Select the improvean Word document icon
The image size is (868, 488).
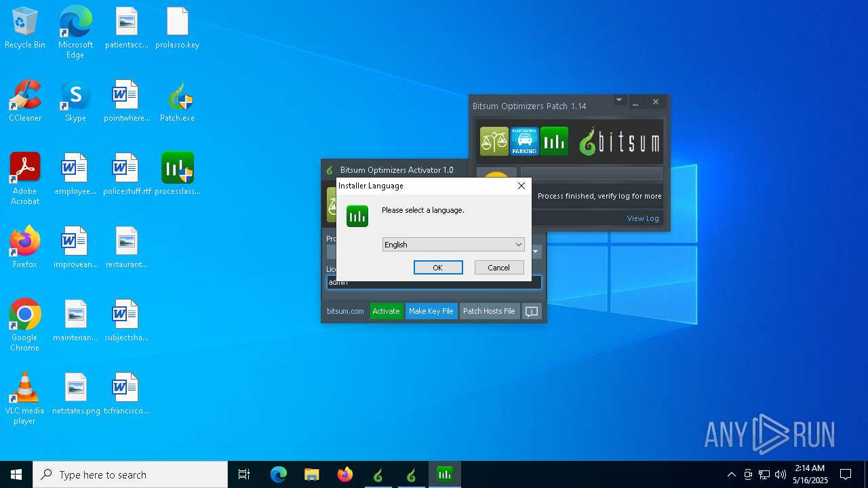pos(75,247)
